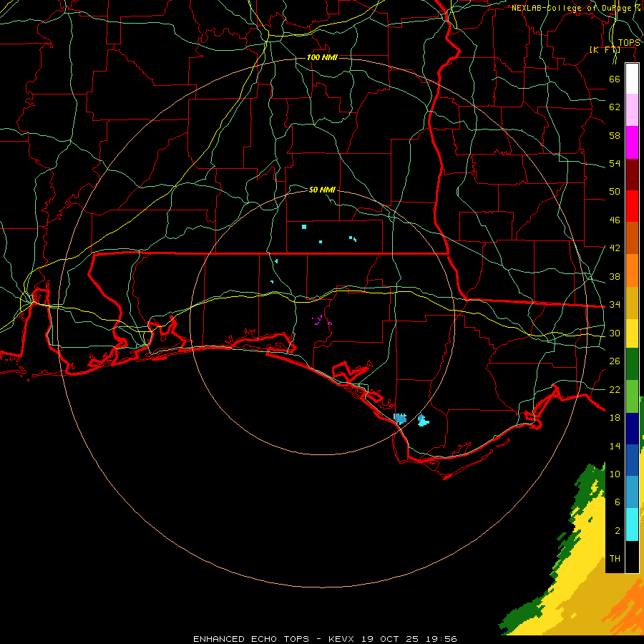
Task: Click the legend value 66
Action: click(x=615, y=79)
